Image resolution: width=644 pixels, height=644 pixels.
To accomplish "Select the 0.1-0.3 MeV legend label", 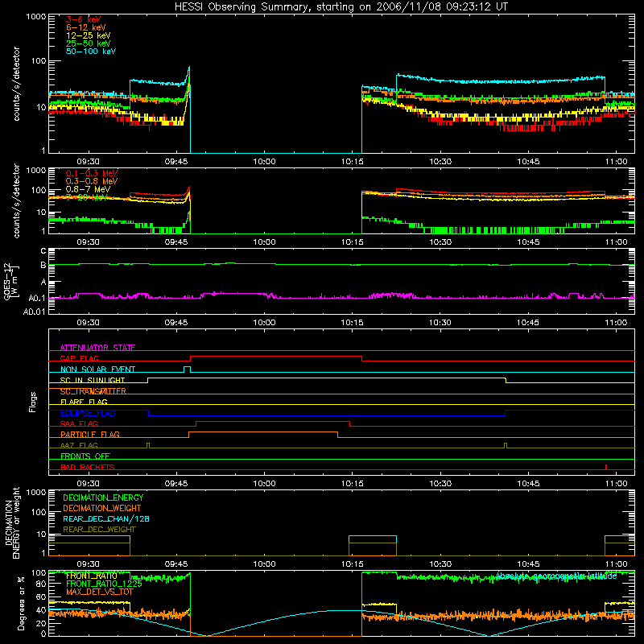I will pos(92,173).
